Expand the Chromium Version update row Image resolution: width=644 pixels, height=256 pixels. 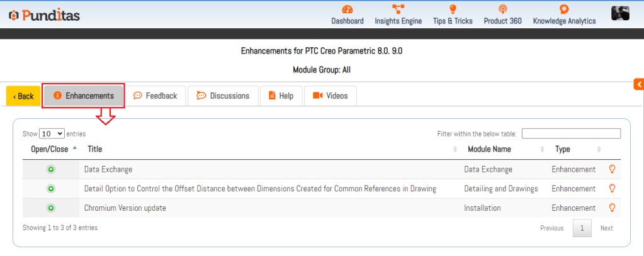[x=51, y=208]
